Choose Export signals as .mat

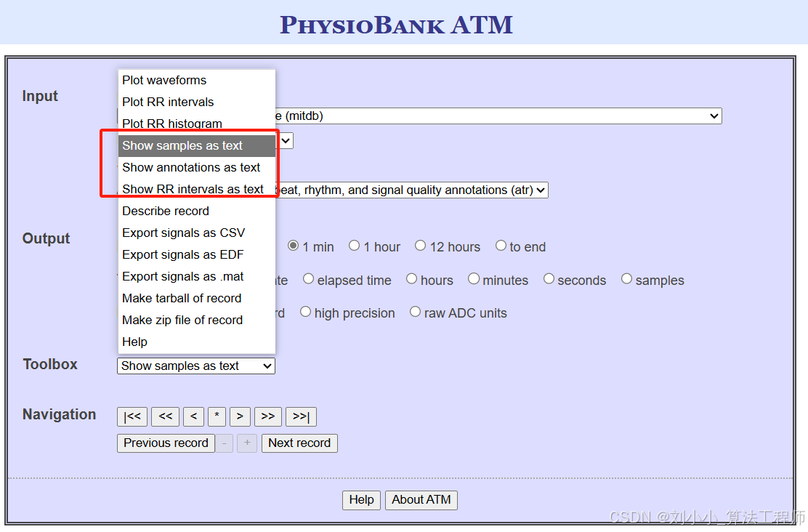pyautogui.click(x=196, y=276)
